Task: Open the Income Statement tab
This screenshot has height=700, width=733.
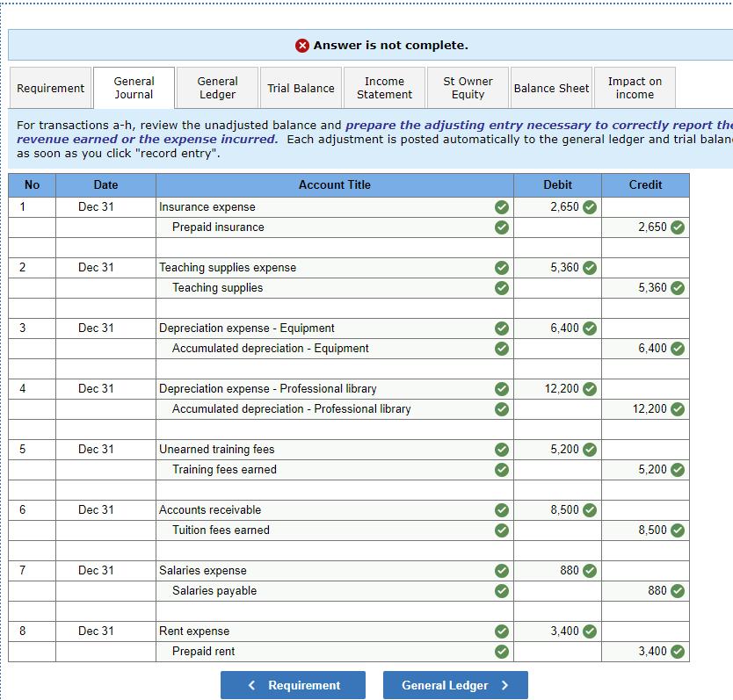Action: 384,87
